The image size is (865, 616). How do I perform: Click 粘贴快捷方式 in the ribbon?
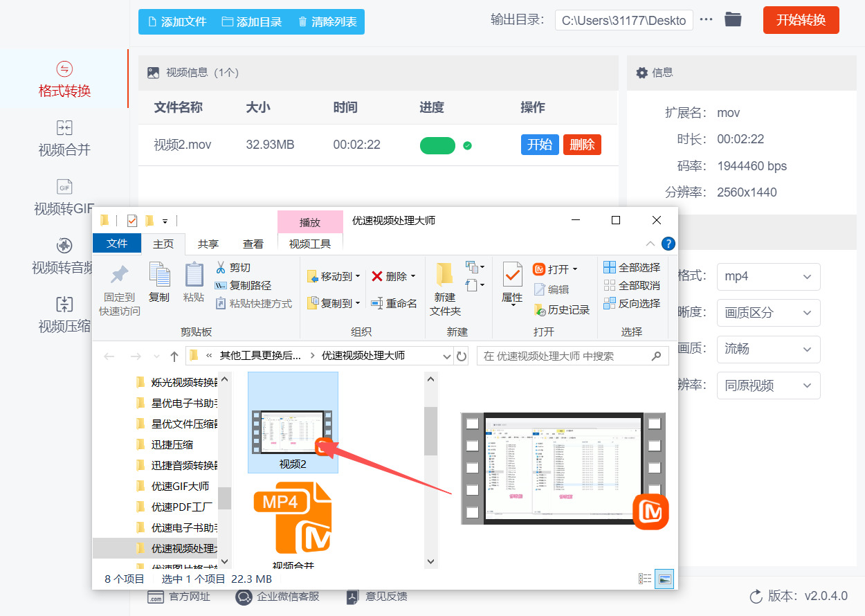point(253,303)
